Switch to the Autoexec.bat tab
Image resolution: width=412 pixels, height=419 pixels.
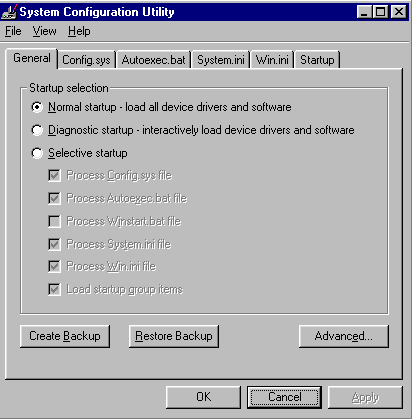click(x=153, y=60)
